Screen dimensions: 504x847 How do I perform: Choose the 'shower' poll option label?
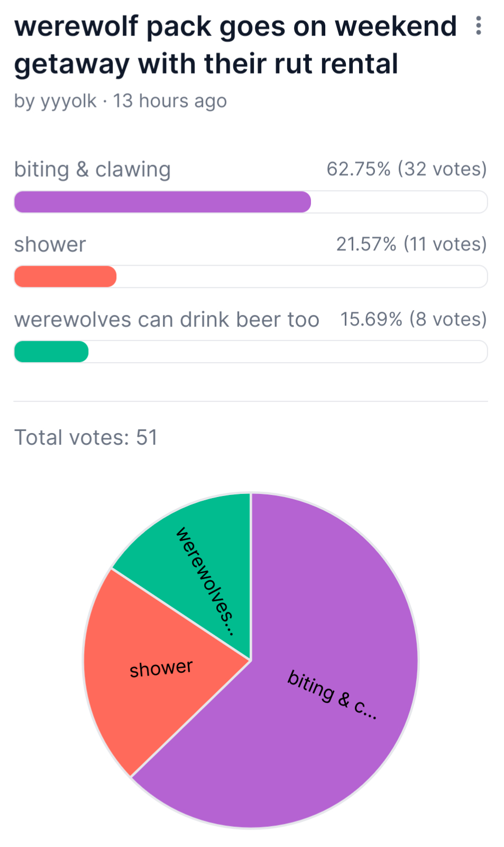(x=50, y=245)
